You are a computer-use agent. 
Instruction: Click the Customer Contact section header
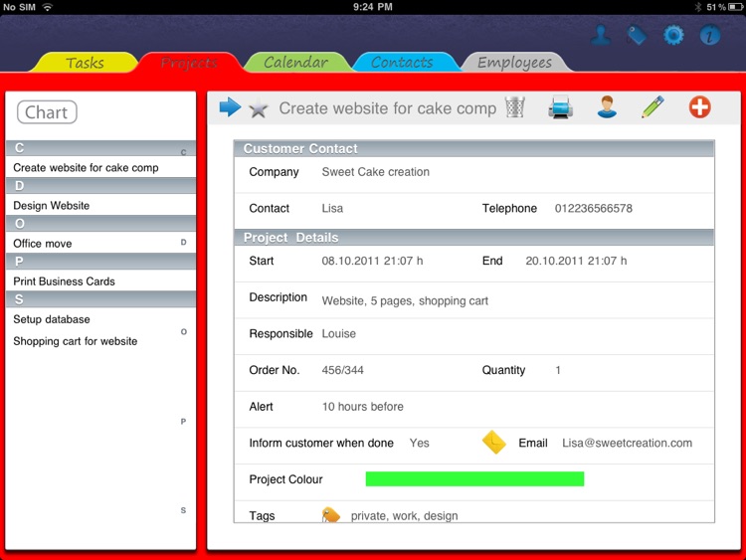[473, 148]
